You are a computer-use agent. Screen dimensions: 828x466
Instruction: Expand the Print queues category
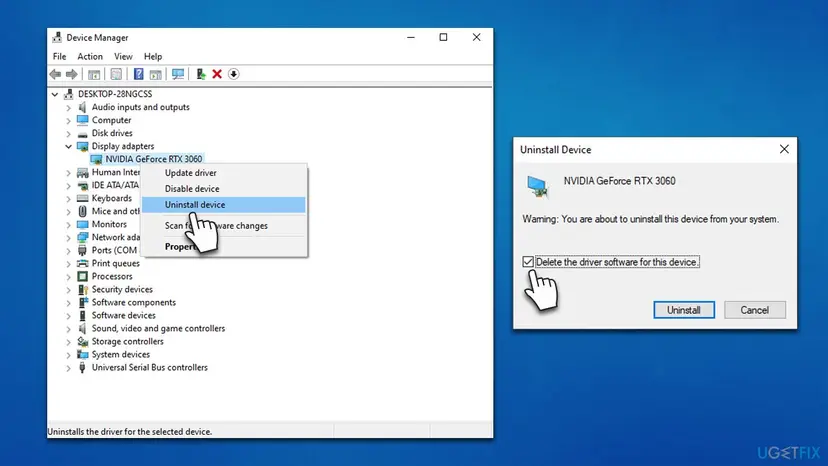coord(69,264)
